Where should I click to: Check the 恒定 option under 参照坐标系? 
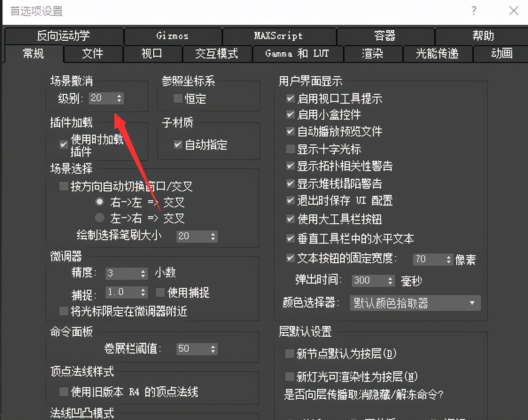(177, 99)
